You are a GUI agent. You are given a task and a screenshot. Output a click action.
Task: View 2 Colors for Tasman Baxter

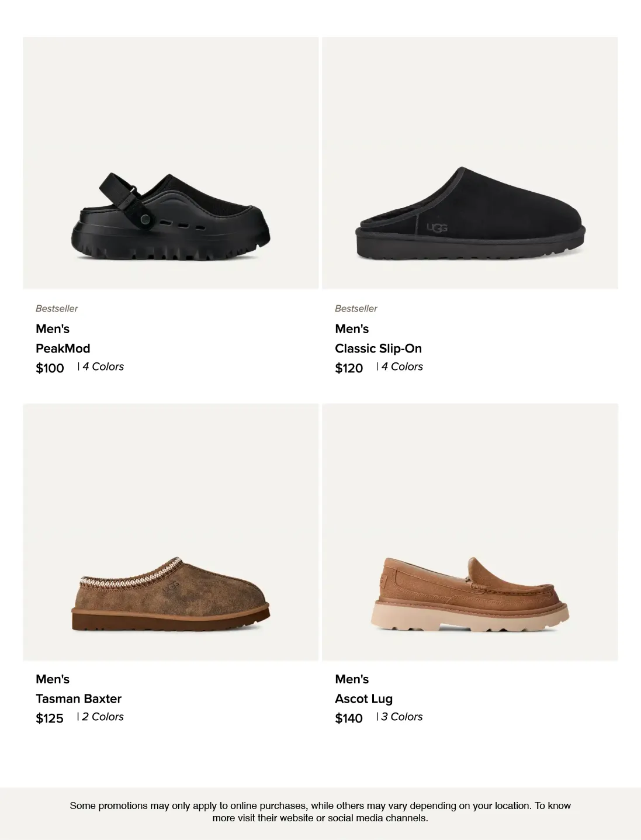[x=102, y=717]
